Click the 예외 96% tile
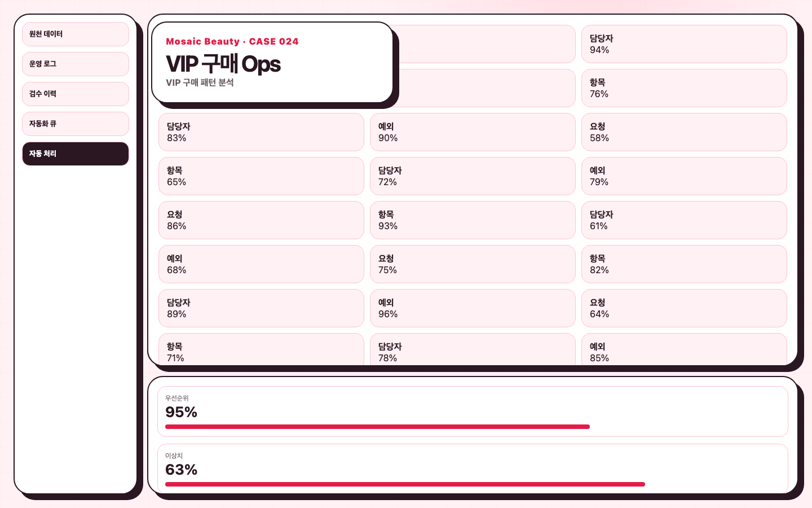 click(x=473, y=308)
